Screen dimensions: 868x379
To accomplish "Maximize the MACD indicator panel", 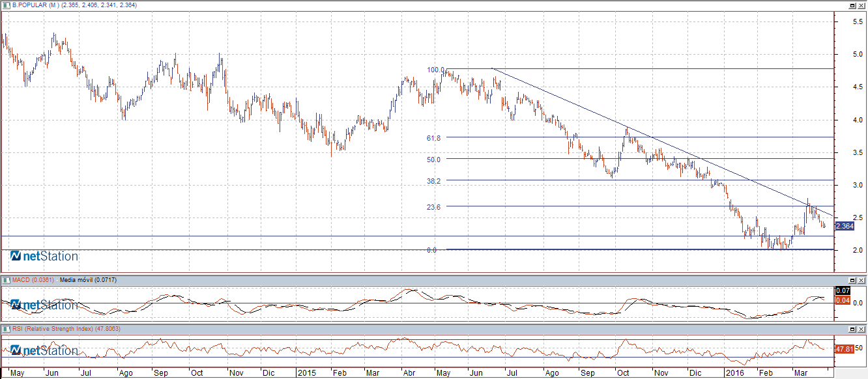I will [x=852, y=280].
